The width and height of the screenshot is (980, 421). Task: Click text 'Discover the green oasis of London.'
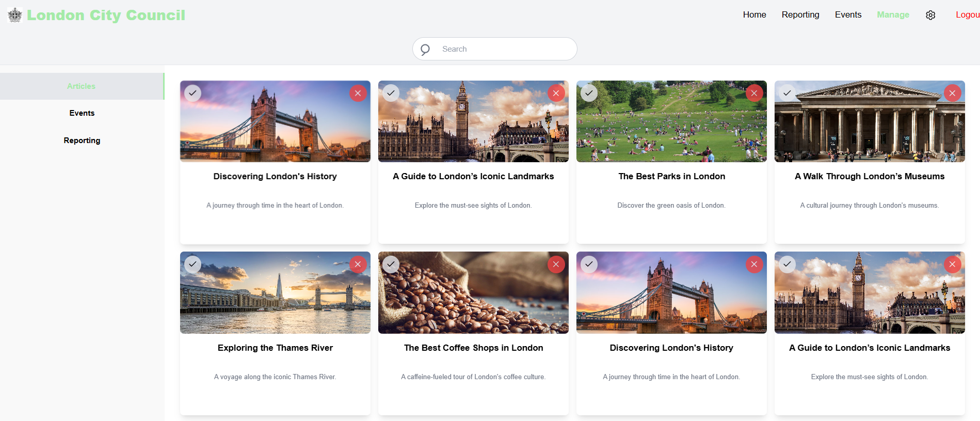click(671, 205)
